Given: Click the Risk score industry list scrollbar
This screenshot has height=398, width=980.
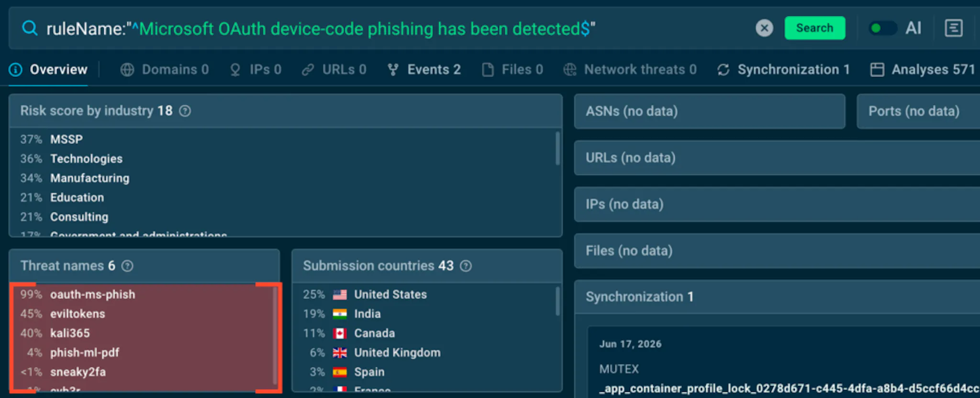Looking at the screenshot, I should 557,148.
